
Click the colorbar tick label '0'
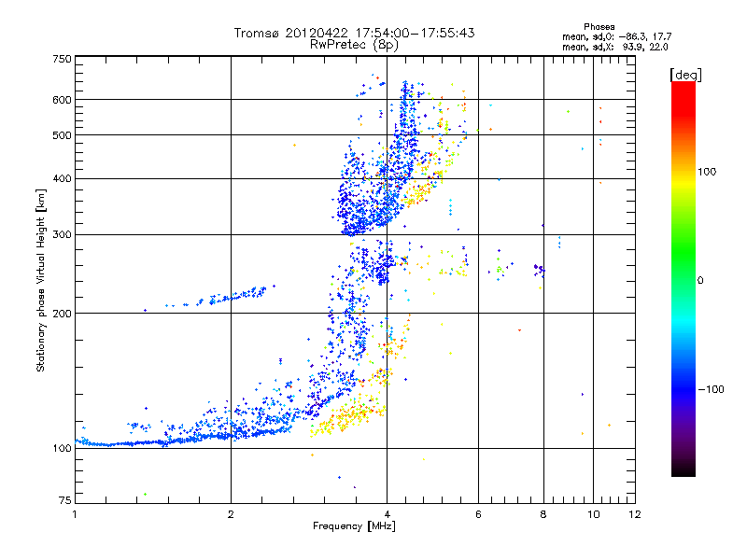tap(700, 281)
